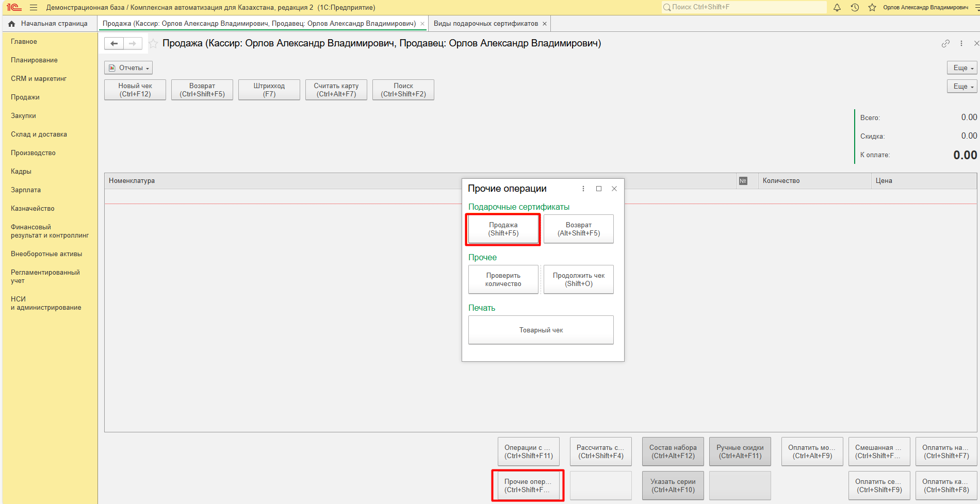Expand the Отчеты dropdown
Viewport: 980px width, 504px height.
(128, 68)
